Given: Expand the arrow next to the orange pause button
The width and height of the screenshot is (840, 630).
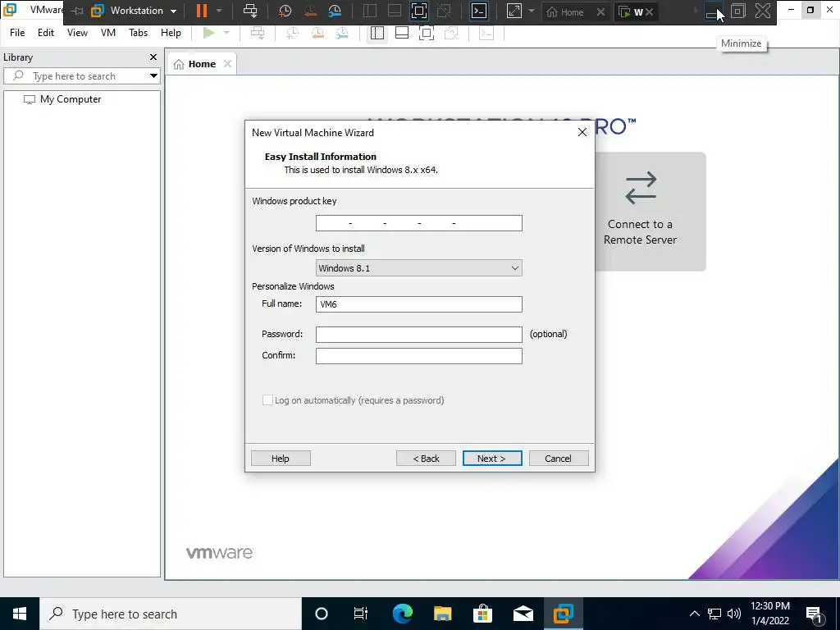Looking at the screenshot, I should tap(219, 11).
